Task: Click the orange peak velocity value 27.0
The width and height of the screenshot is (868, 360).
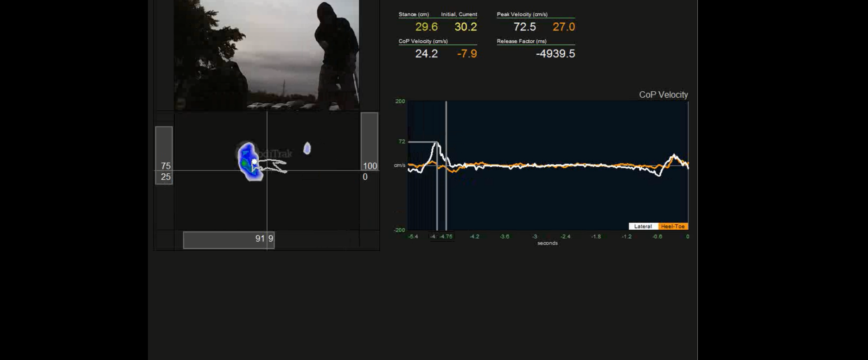Action: coord(564,27)
